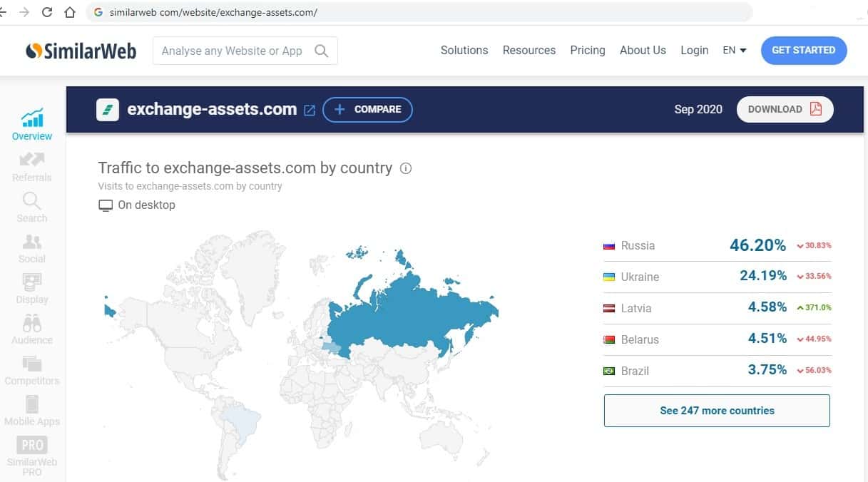Click the GET STARTED button
This screenshot has height=482, width=868.
click(804, 51)
